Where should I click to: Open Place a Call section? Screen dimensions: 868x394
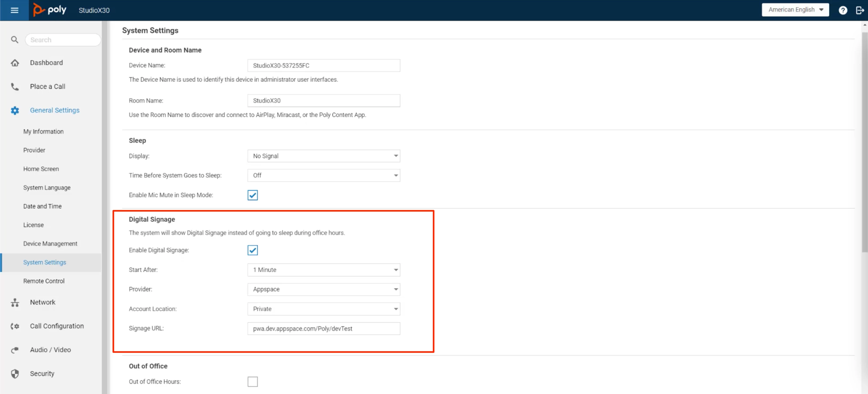(x=47, y=86)
